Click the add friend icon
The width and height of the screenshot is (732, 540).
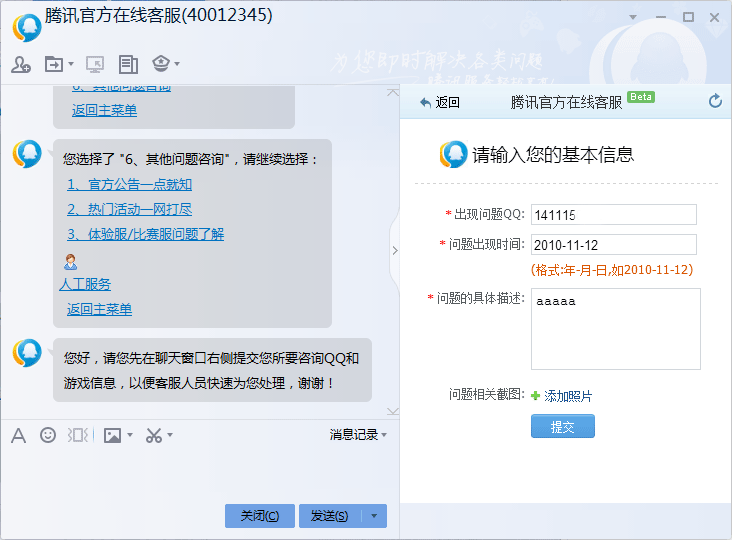[x=21, y=64]
